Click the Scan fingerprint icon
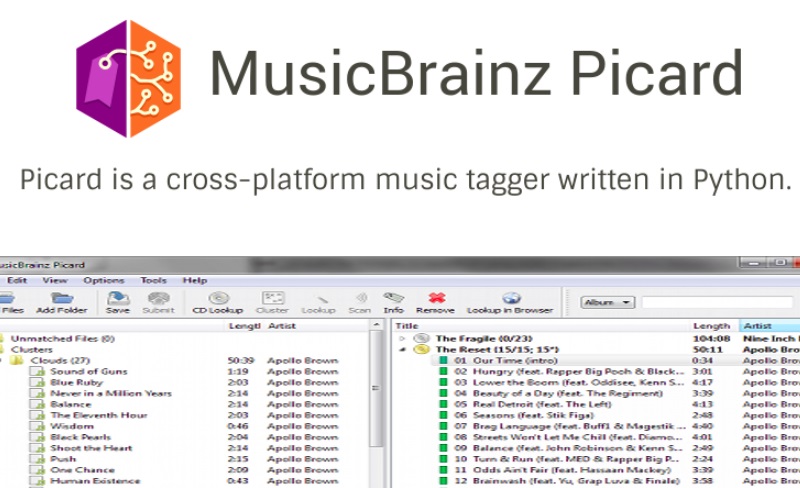Viewport: 800px width, 488px height. pyautogui.click(x=360, y=298)
